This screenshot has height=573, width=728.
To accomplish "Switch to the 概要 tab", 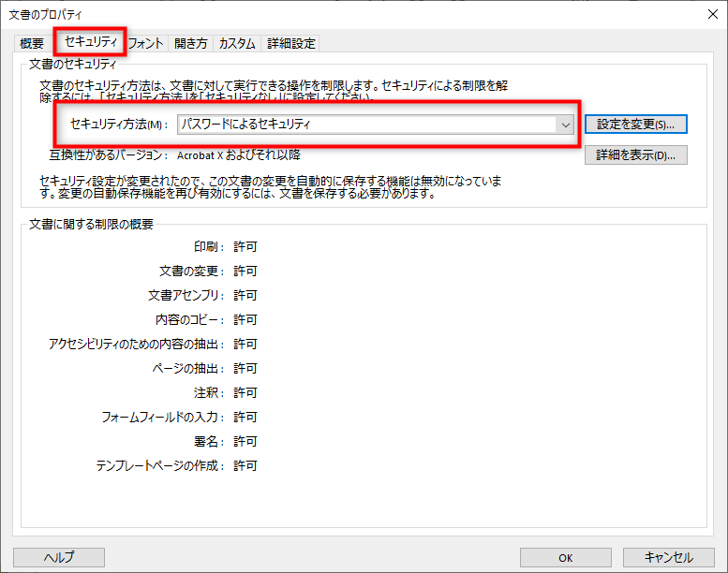I will click(32, 43).
